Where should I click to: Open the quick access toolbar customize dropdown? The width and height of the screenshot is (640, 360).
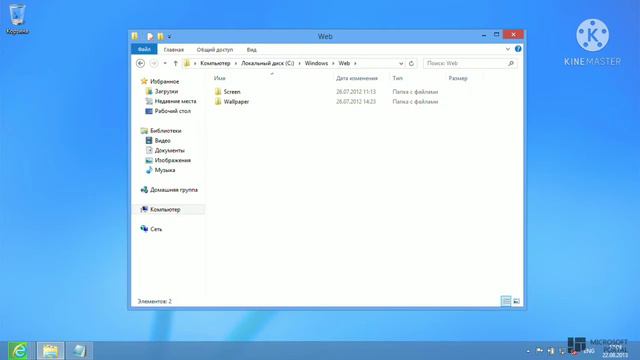coord(169,37)
